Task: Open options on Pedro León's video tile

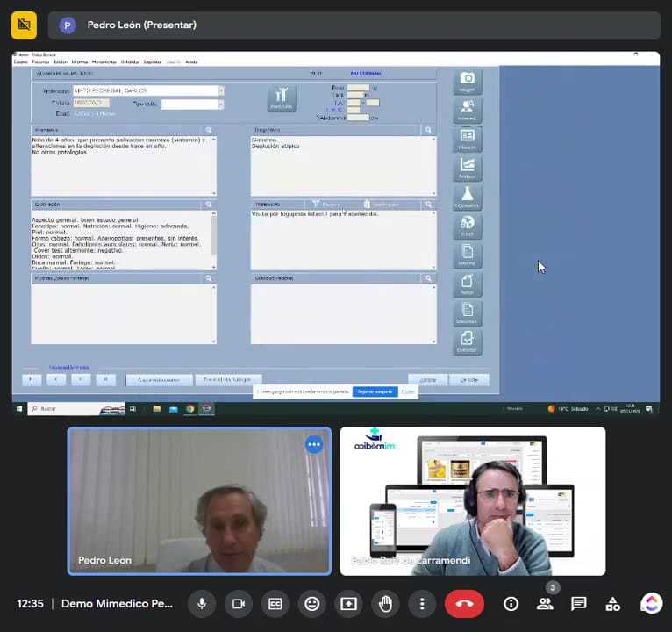Action: pos(314,445)
